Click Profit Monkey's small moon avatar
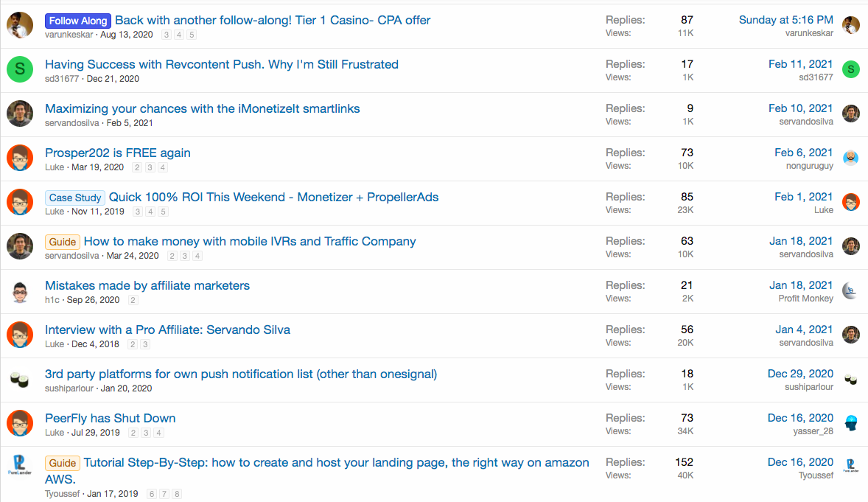 (x=851, y=290)
